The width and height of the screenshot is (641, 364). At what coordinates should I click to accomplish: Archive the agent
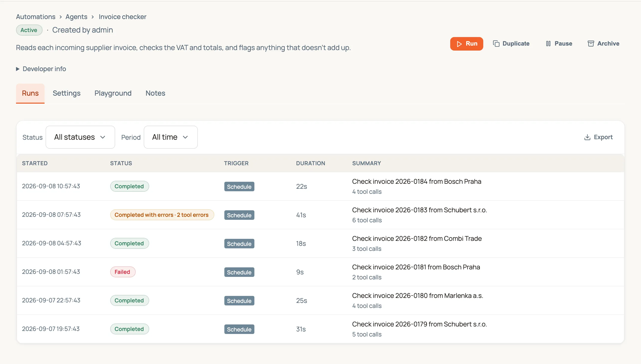click(x=603, y=44)
